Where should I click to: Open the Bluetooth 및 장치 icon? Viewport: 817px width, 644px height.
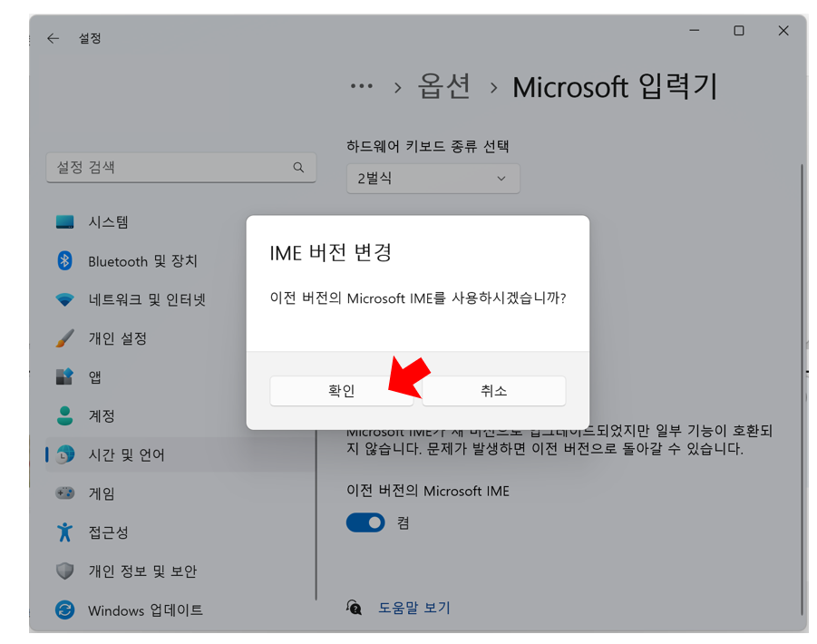click(64, 260)
